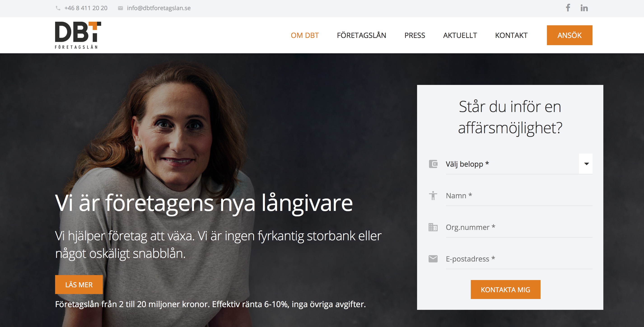644x327 pixels.
Task: Select PRESS in the navigation
Action: pyautogui.click(x=415, y=35)
